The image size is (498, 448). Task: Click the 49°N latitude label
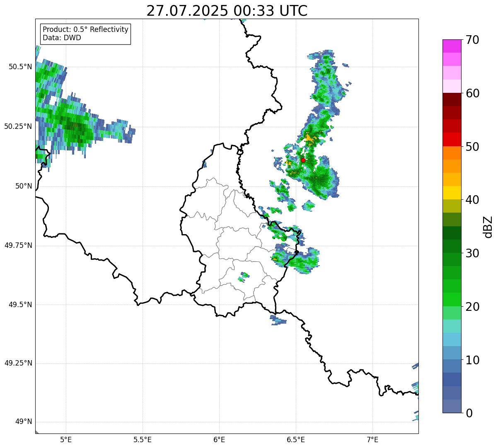[x=24, y=422]
